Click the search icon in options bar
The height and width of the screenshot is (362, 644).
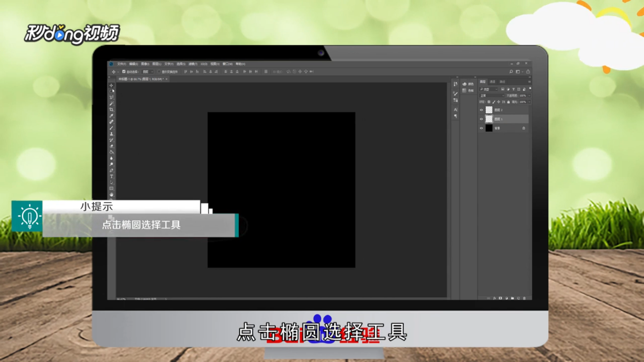pos(511,72)
